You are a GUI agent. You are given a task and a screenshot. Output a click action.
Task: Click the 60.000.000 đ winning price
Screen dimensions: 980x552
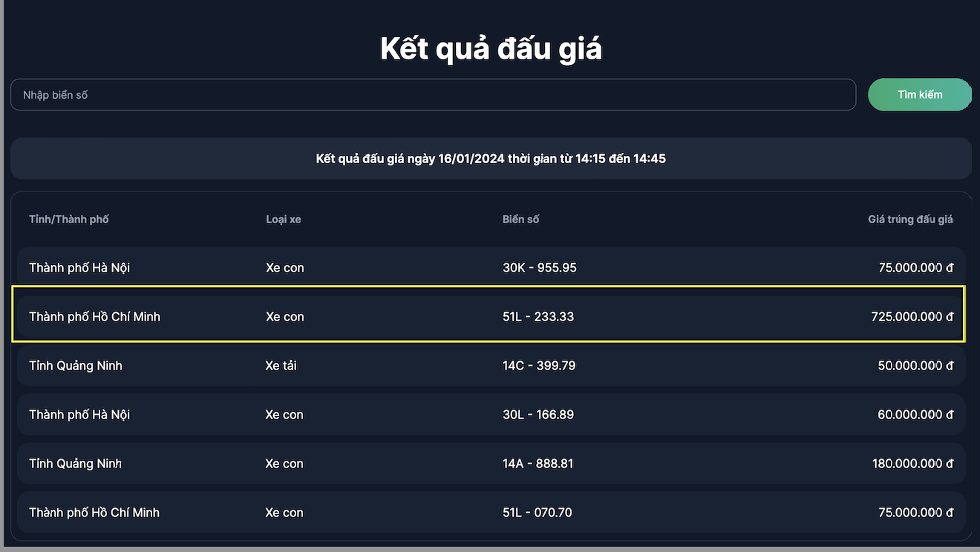(915, 415)
